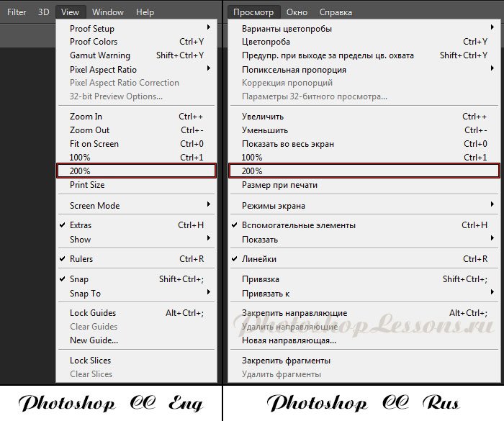Open the 3D menu

pyautogui.click(x=43, y=12)
